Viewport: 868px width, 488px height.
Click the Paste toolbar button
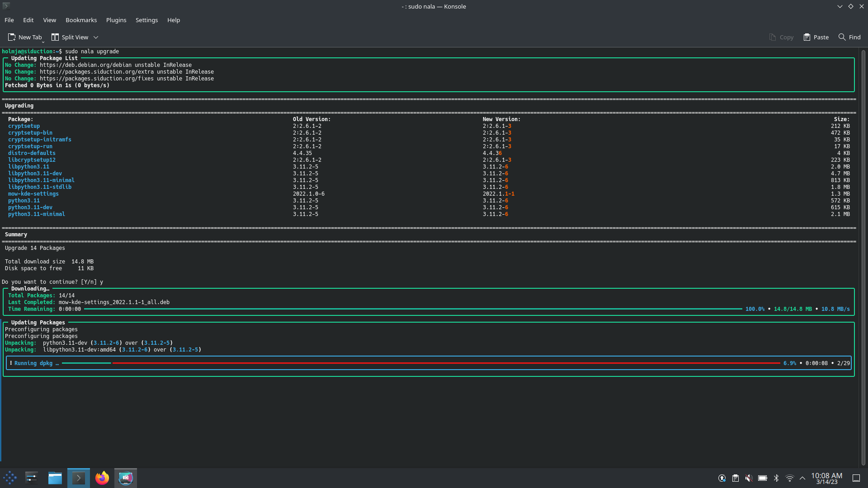click(816, 37)
